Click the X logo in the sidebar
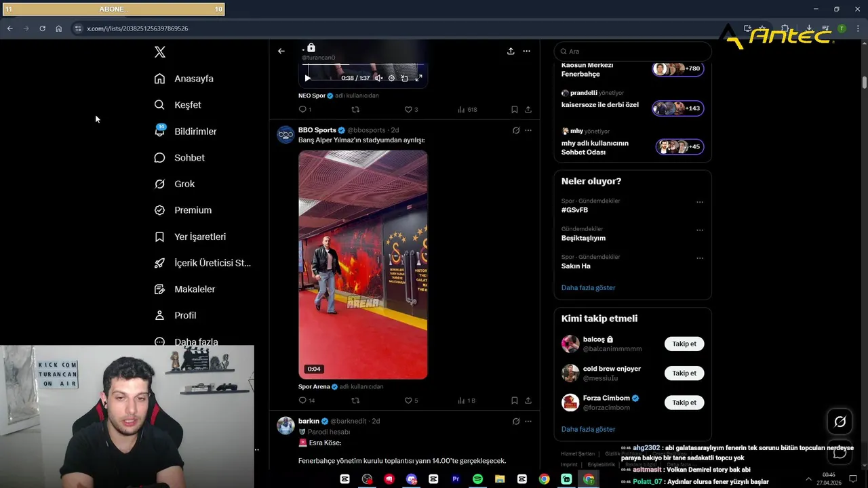Screen dimensions: 868x488 (160, 52)
